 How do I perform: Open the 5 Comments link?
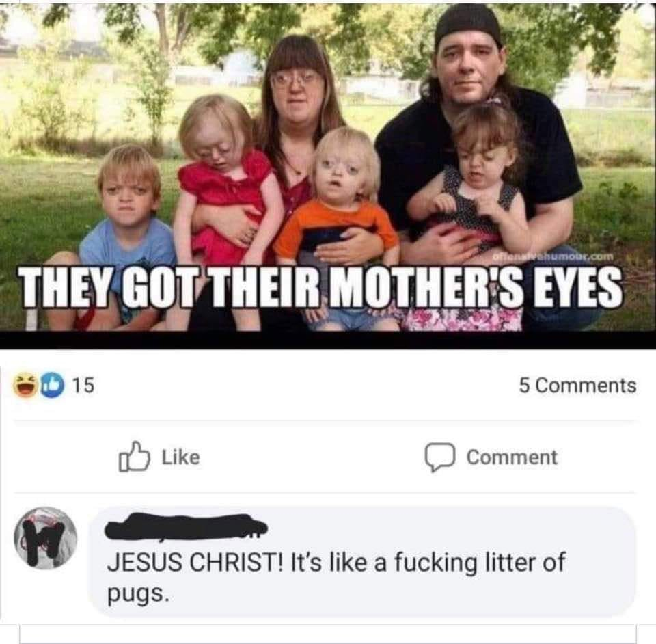[x=577, y=386]
